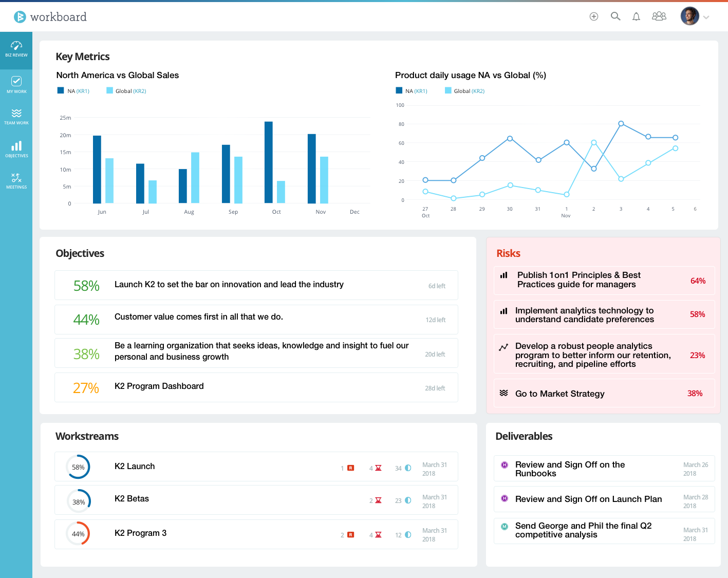Toggle NA (KR1) legend in usage chart
The image size is (728, 578).
(412, 91)
